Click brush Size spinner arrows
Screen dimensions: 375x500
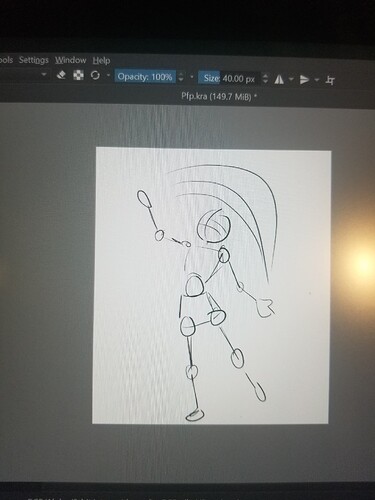coord(265,79)
